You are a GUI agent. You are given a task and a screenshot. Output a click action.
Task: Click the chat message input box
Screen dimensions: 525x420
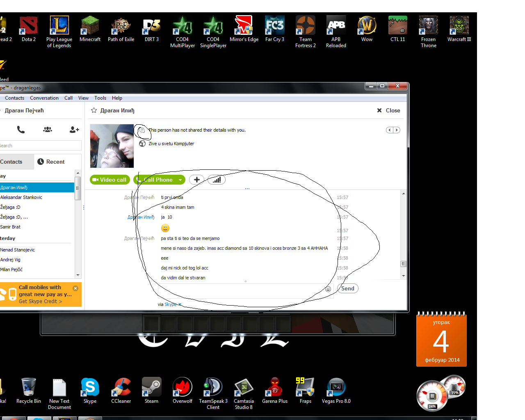point(242,291)
